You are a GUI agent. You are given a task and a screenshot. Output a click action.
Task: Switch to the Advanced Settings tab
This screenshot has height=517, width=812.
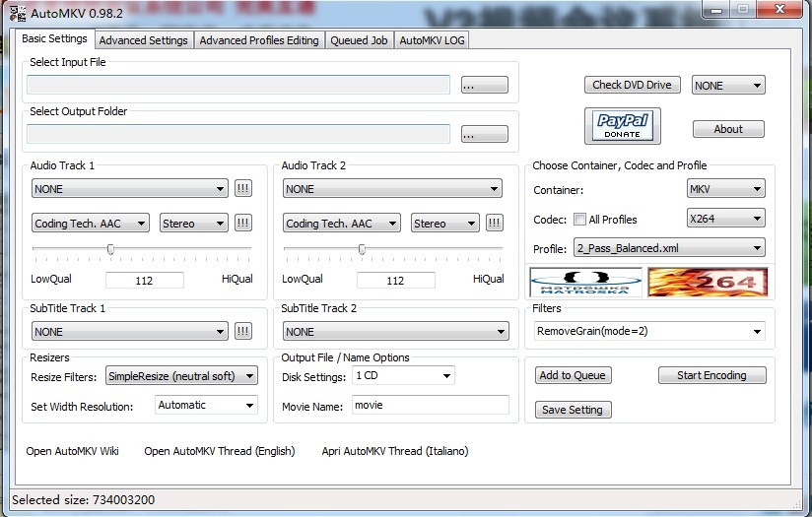coord(143,40)
